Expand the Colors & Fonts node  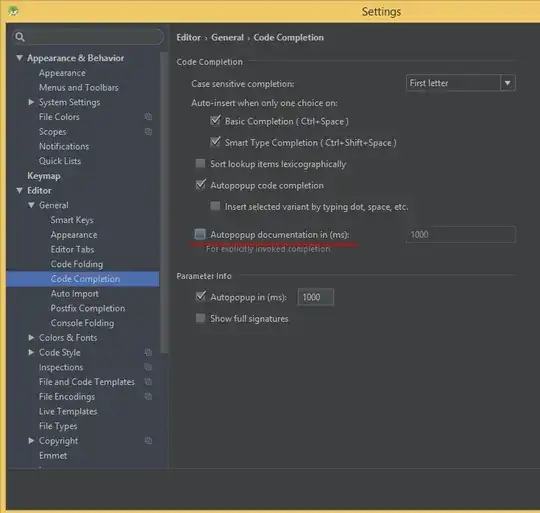31,337
